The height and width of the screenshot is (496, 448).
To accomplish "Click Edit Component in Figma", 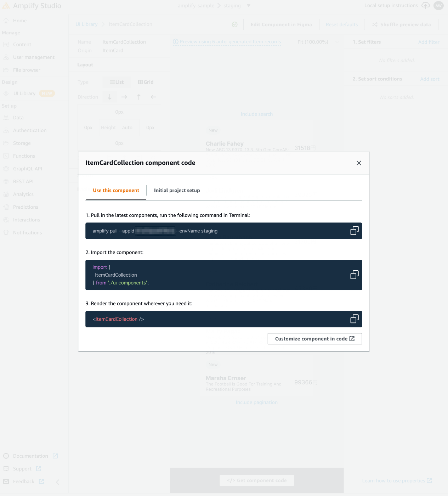I will click(281, 24).
